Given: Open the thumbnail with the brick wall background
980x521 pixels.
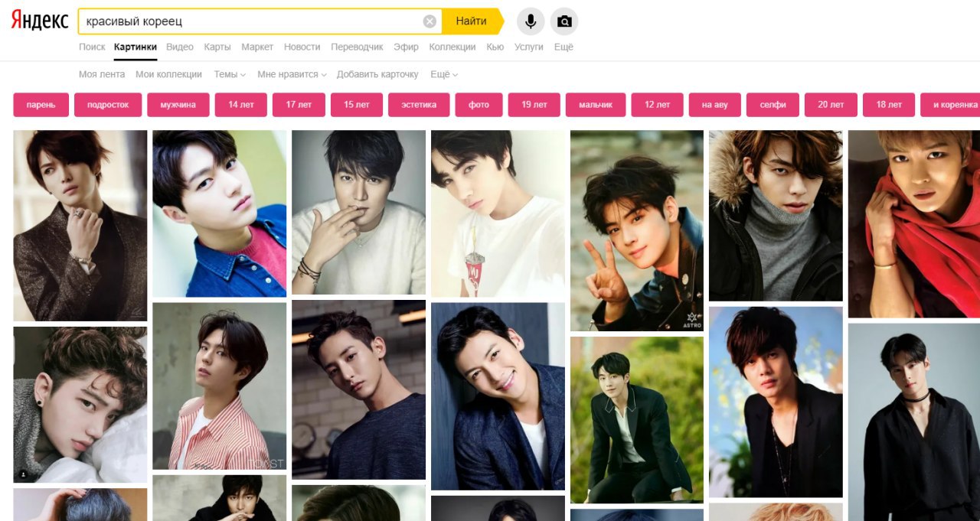Looking at the screenshot, I should [x=358, y=389].
